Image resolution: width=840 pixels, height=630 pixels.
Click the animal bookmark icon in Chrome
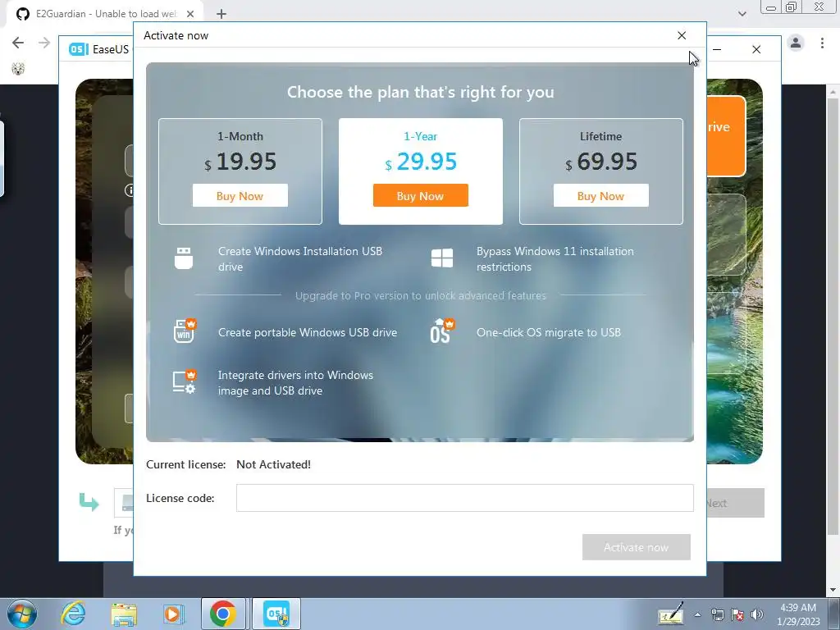[x=18, y=69]
